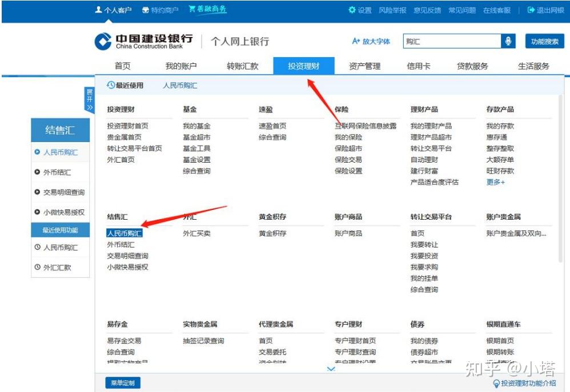Select 交易明细查询 in the dropdown menu
This screenshot has height=392, width=570.
point(127,256)
